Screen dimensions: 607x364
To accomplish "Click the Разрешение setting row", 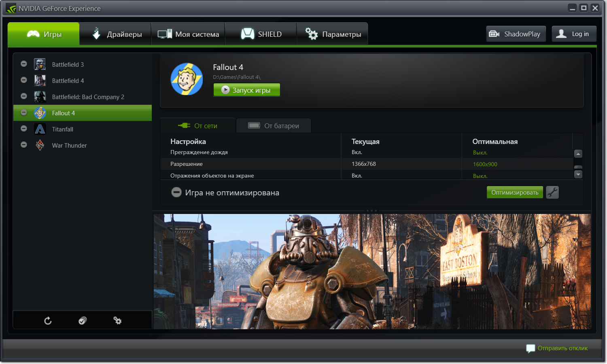I will [366, 164].
